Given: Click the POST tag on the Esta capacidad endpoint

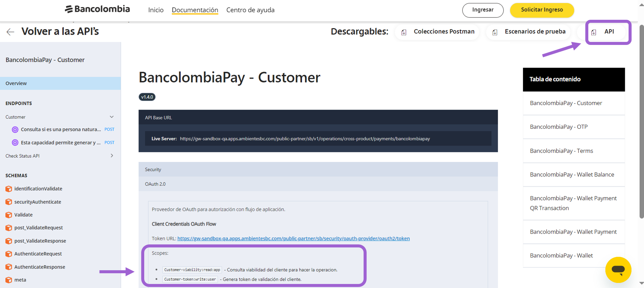Looking at the screenshot, I should [x=109, y=142].
